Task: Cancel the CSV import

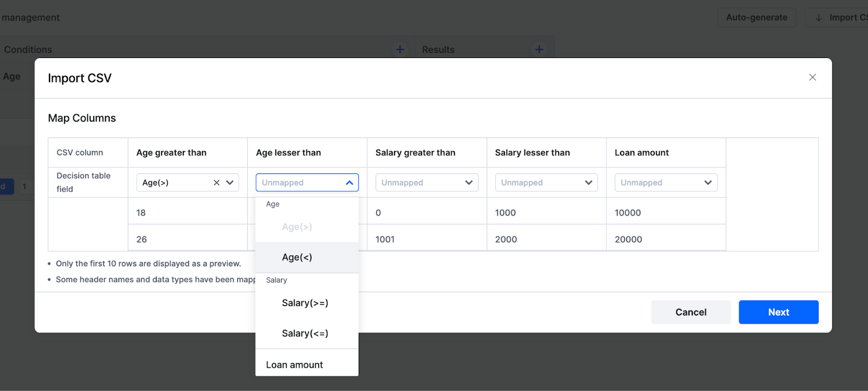Action: [691, 312]
